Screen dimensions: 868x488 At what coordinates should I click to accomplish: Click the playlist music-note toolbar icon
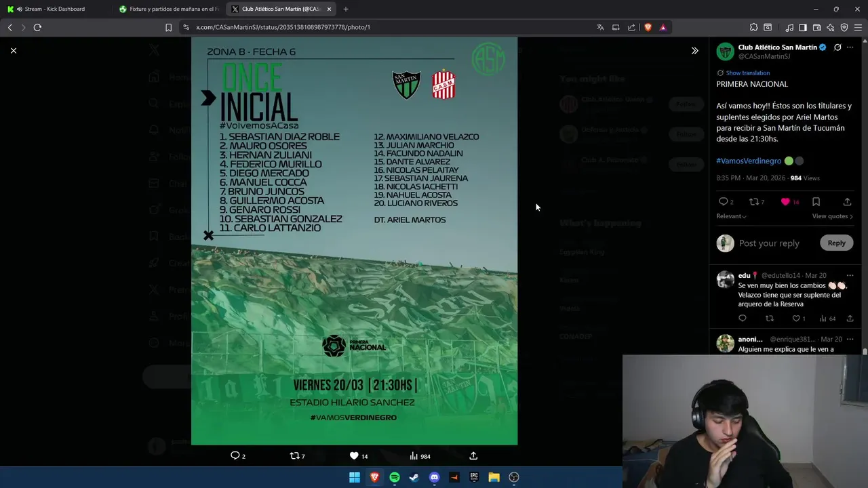789,27
